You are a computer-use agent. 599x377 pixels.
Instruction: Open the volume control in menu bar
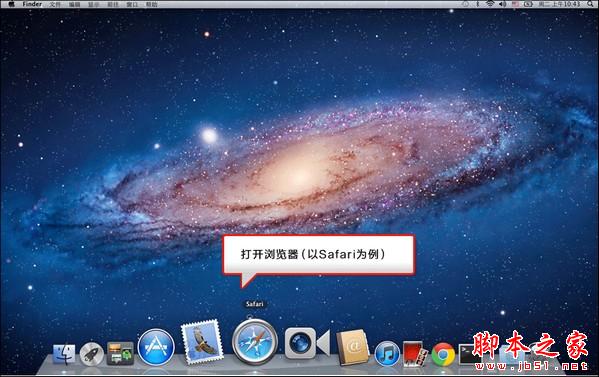503,4
